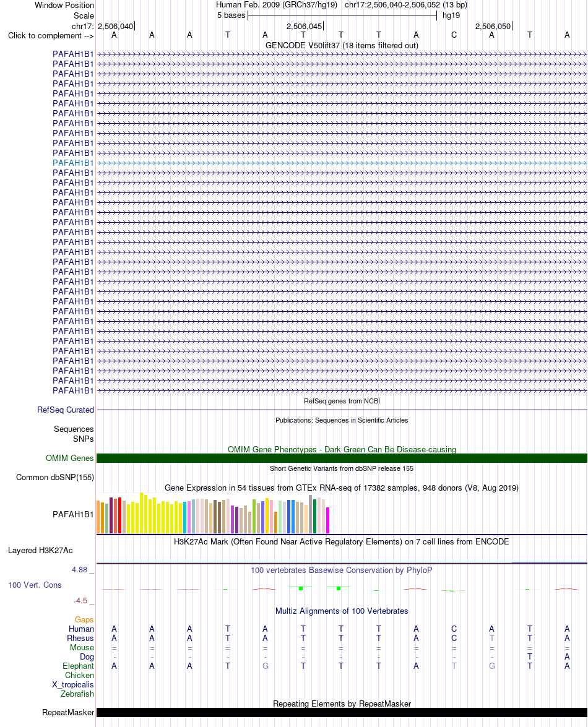Image resolution: width=588 pixels, height=727 pixels.
Task: Click the 'RefSeq Curated' track label
Action: point(66,410)
